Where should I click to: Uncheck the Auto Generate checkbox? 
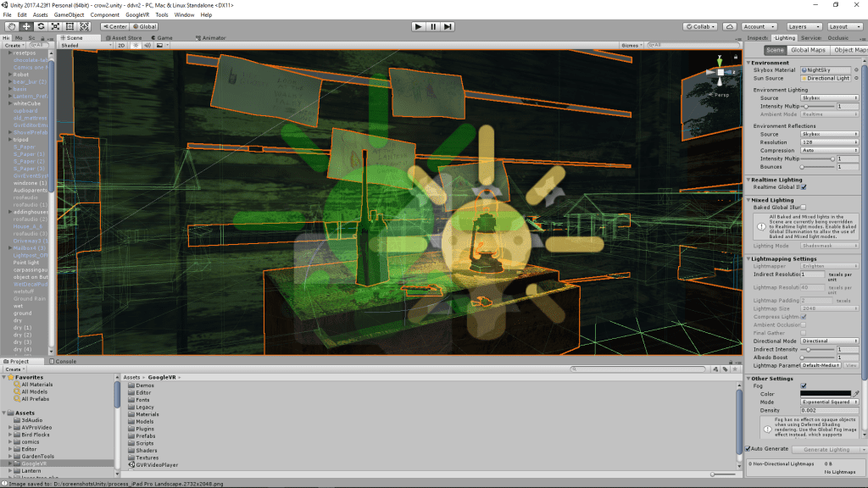(748, 449)
